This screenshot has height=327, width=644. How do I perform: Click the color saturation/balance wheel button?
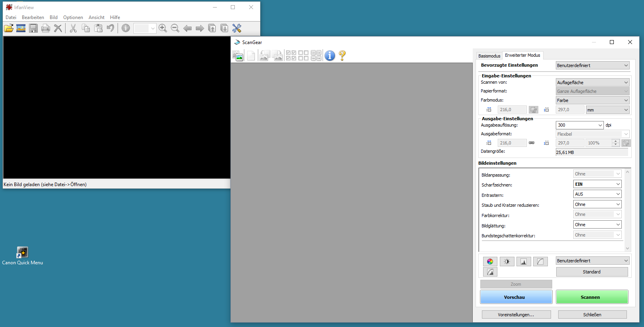[x=490, y=262]
